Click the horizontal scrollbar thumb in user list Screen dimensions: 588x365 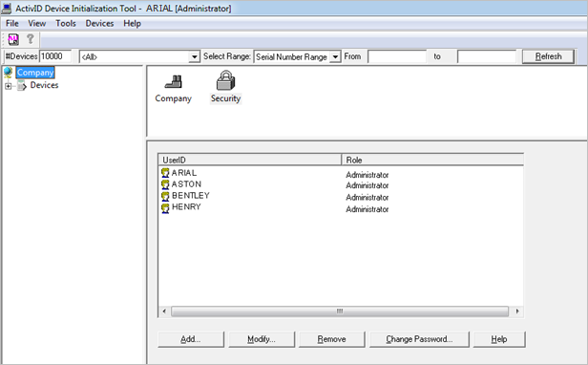point(340,311)
